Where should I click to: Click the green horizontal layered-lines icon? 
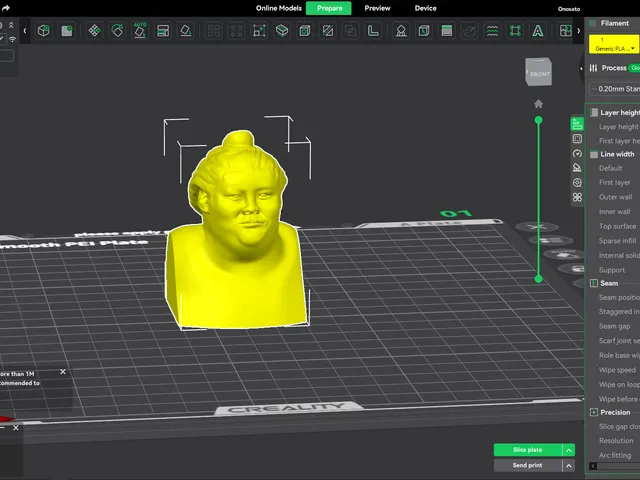447,31
